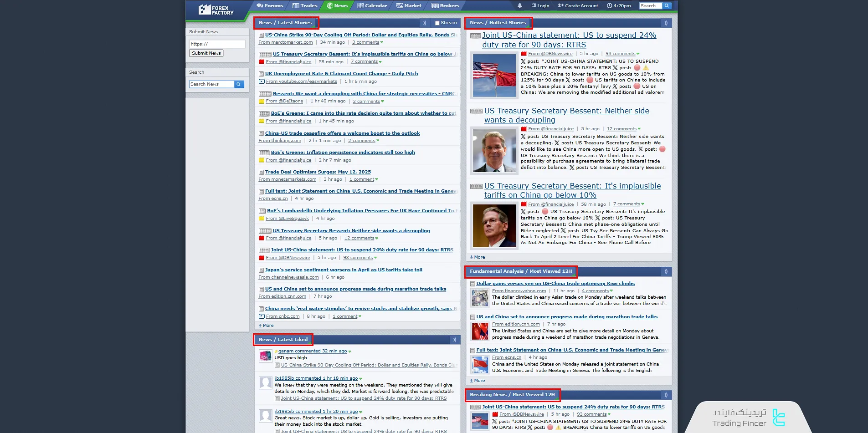
Task: Open China-US trade ceasefire story link
Action: point(342,133)
